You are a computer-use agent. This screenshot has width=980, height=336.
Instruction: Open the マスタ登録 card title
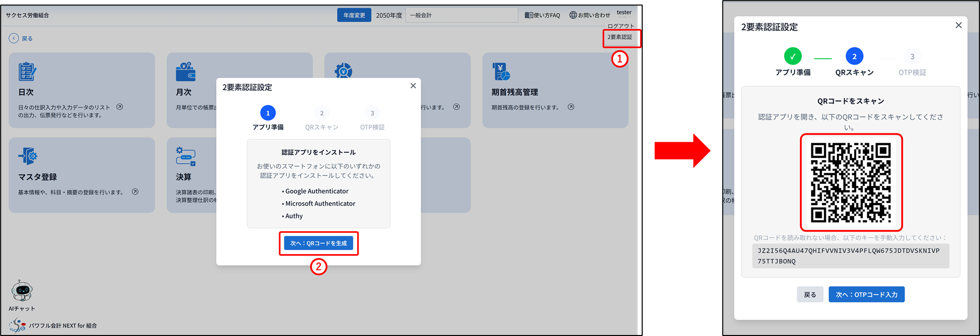(38, 177)
